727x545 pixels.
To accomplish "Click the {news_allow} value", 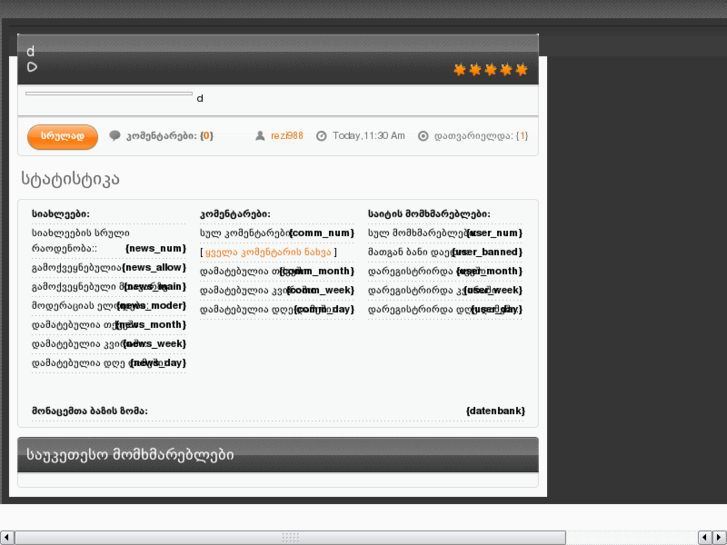I will [154, 268].
